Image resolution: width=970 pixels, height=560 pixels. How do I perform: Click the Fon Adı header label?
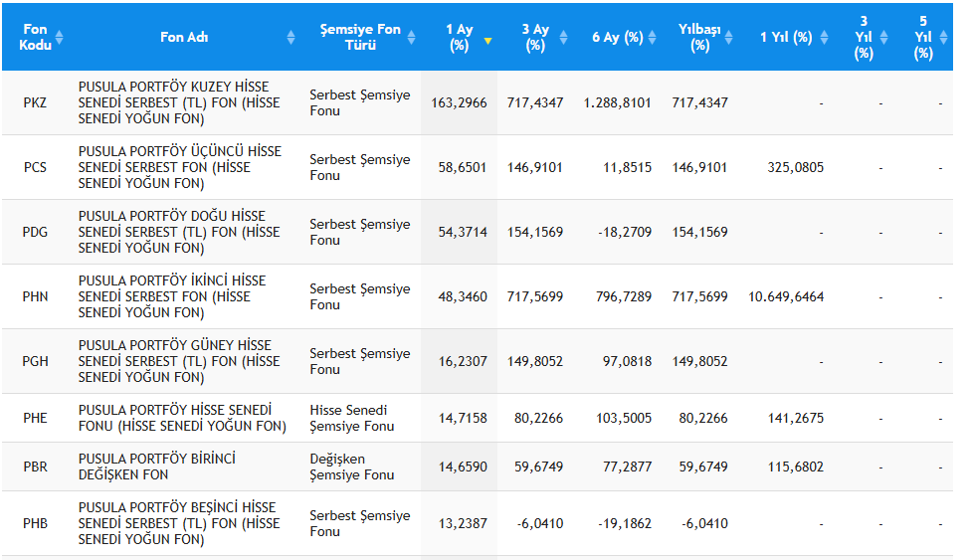pos(184,37)
